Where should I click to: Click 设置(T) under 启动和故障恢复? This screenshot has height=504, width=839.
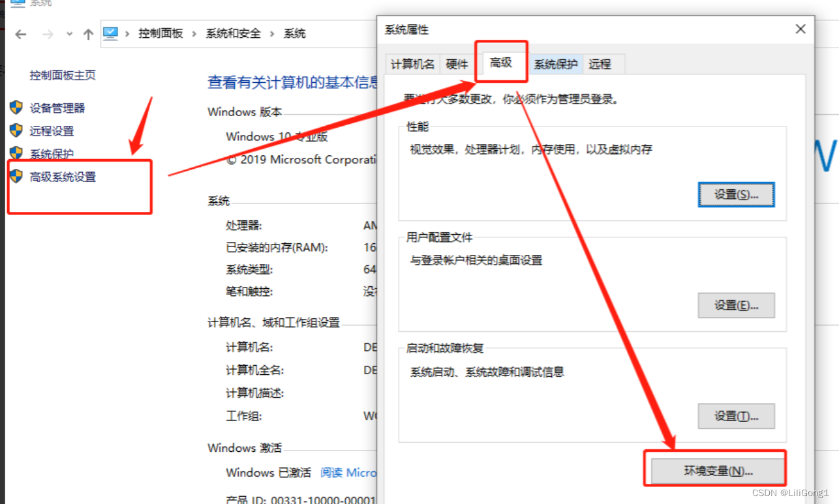(736, 416)
